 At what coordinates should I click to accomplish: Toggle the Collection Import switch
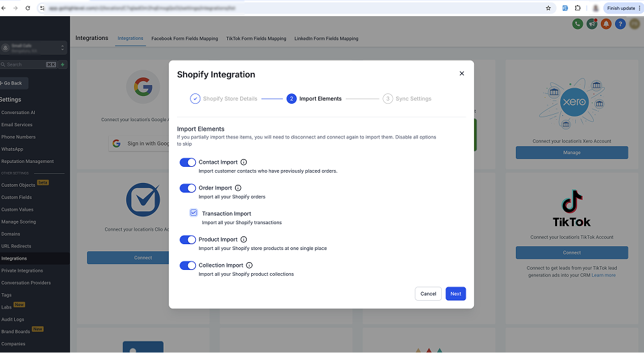point(187,265)
